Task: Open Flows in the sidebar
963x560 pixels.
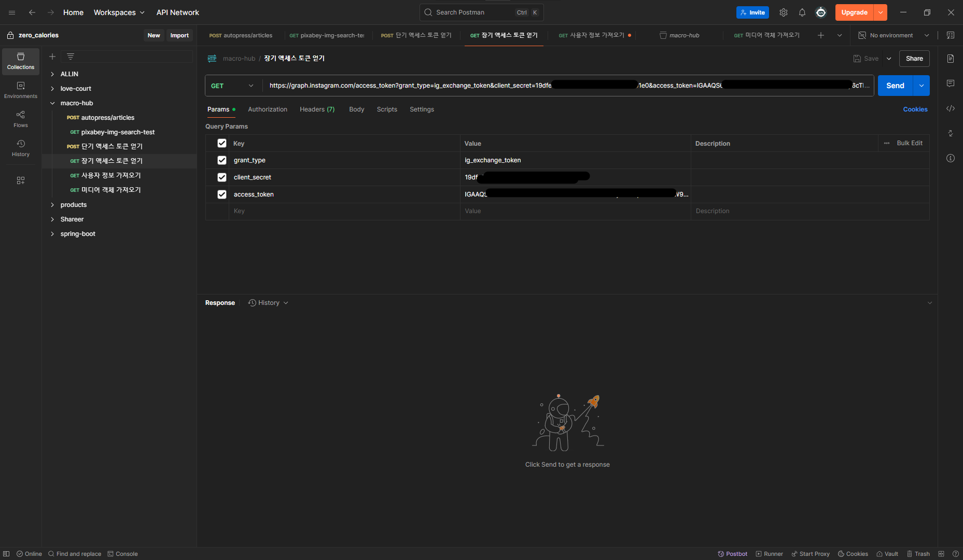Action: point(21,119)
